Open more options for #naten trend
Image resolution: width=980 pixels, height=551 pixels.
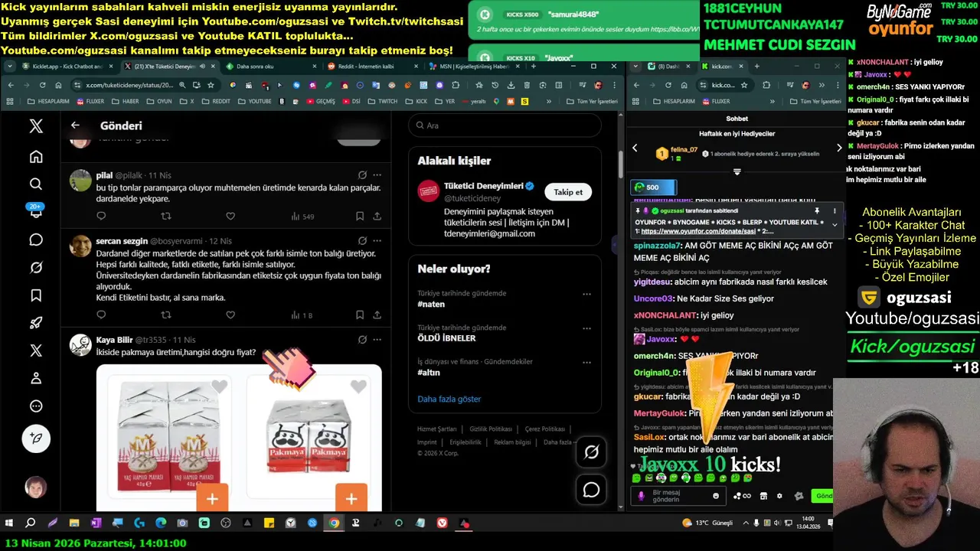pyautogui.click(x=586, y=294)
